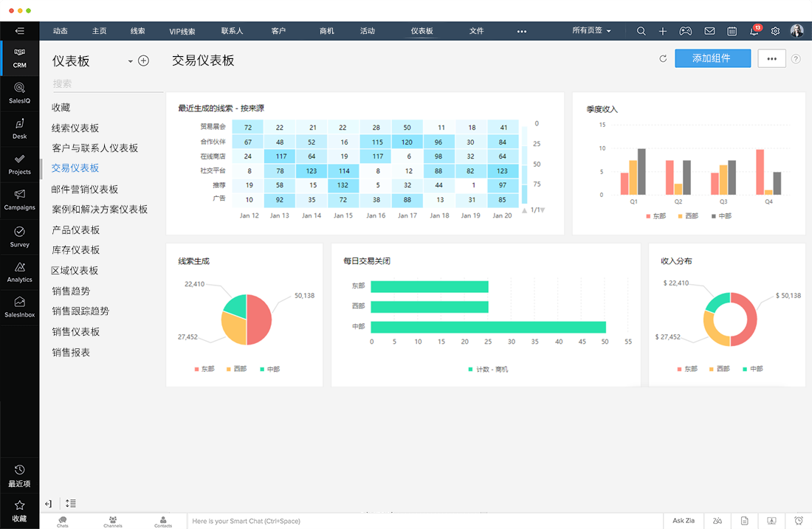Click the plus icon beside 仪表板 heading

point(144,60)
